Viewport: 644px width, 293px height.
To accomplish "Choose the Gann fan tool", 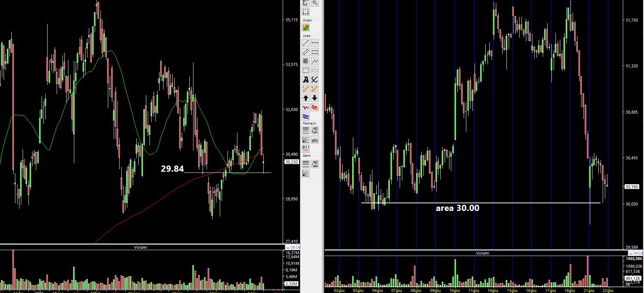I will tap(306, 173).
